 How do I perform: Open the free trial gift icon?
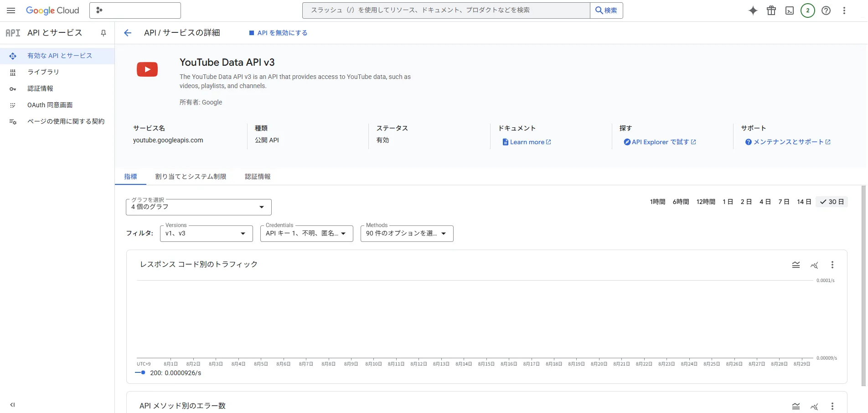coord(771,10)
